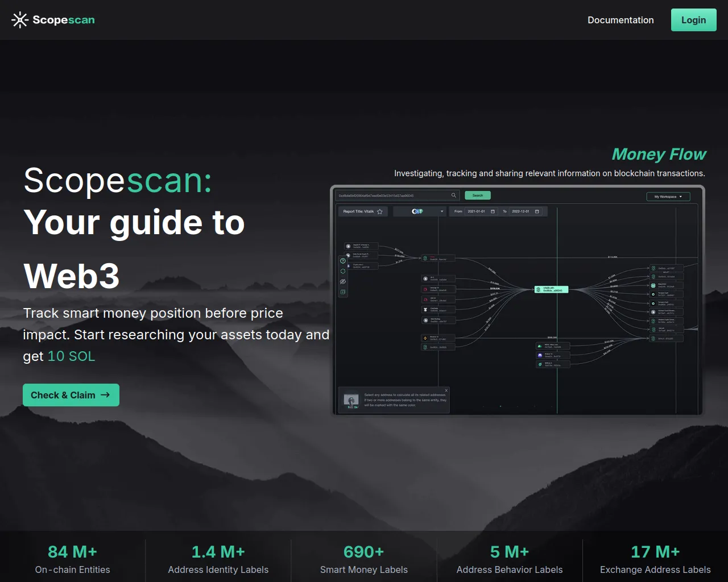728x582 pixels.
Task: Click the refresh icon in side toolbar
Action: click(343, 271)
